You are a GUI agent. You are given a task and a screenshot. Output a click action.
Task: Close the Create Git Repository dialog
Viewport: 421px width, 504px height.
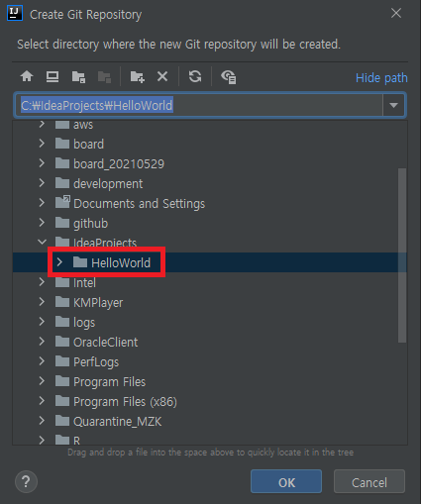click(x=396, y=13)
